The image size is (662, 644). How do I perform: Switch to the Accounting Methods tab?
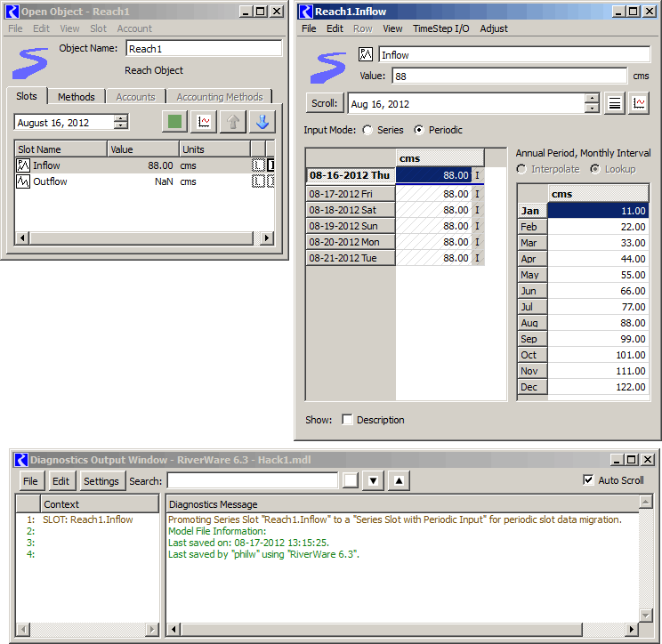pyautogui.click(x=220, y=97)
